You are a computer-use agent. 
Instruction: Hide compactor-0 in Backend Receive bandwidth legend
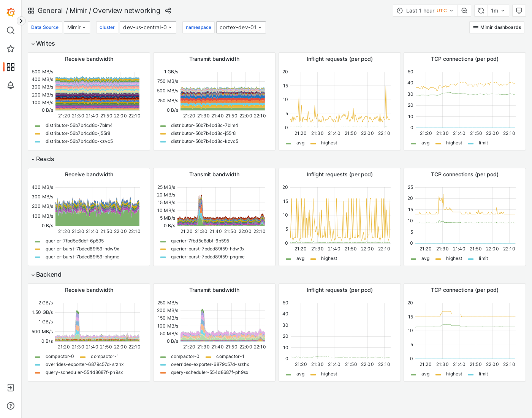point(60,356)
